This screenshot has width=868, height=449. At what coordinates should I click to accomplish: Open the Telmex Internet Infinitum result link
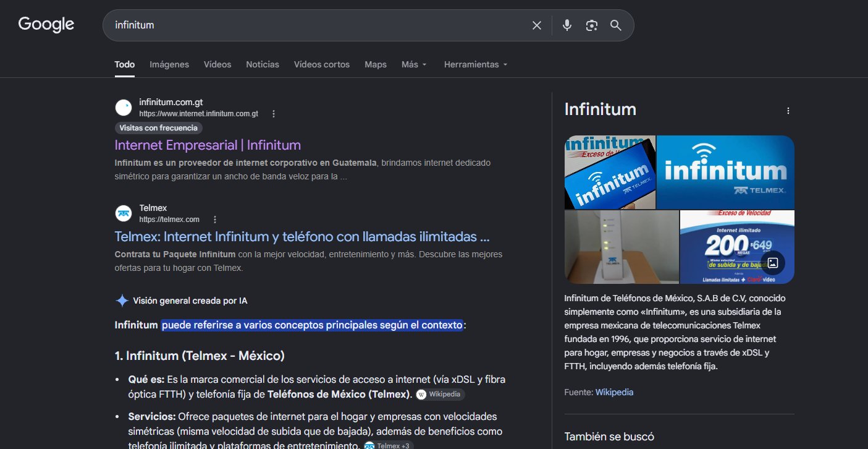(302, 237)
